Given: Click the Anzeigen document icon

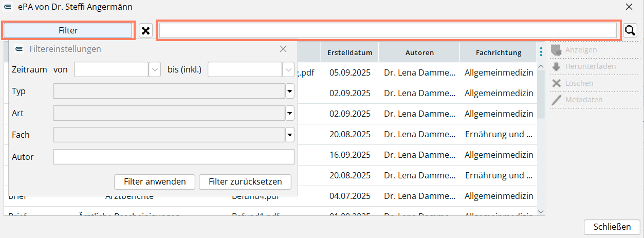Looking at the screenshot, I should [556, 50].
